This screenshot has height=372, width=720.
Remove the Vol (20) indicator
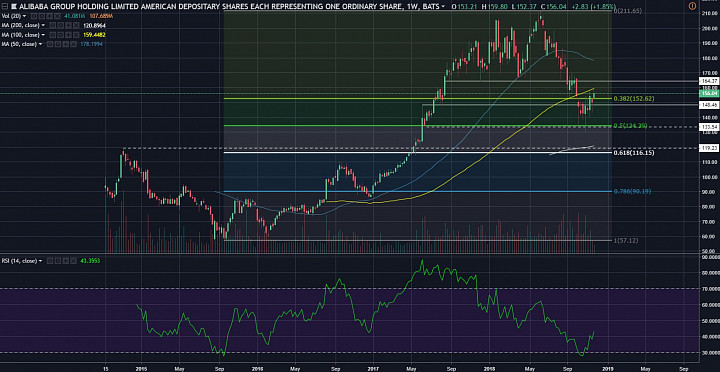[x=57, y=16]
